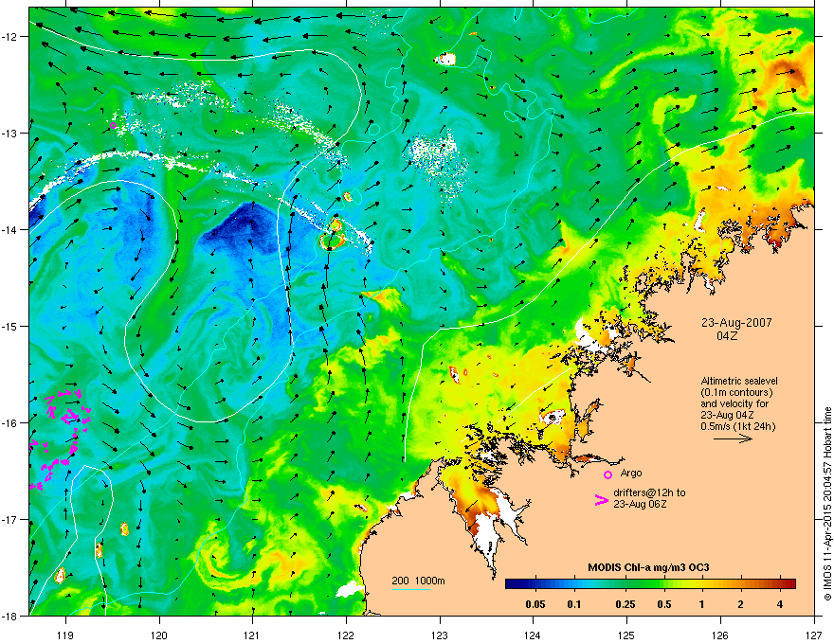Click the latitude axis label -17

click(9, 519)
